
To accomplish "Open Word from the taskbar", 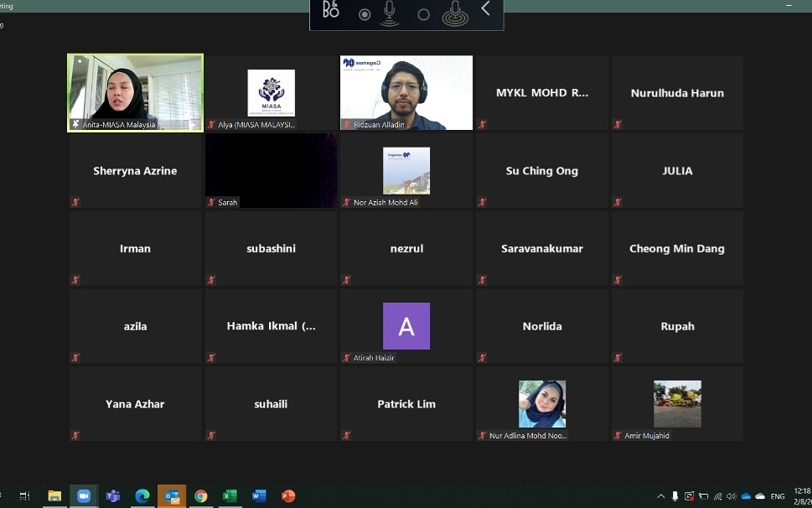I will (259, 495).
